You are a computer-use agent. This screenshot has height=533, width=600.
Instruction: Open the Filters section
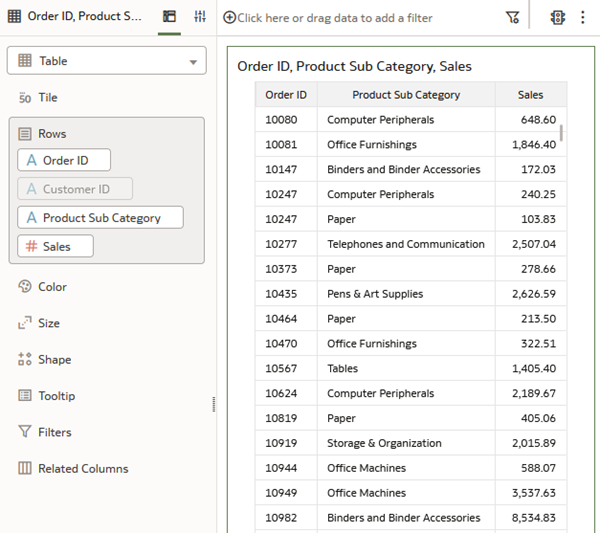coord(54,432)
